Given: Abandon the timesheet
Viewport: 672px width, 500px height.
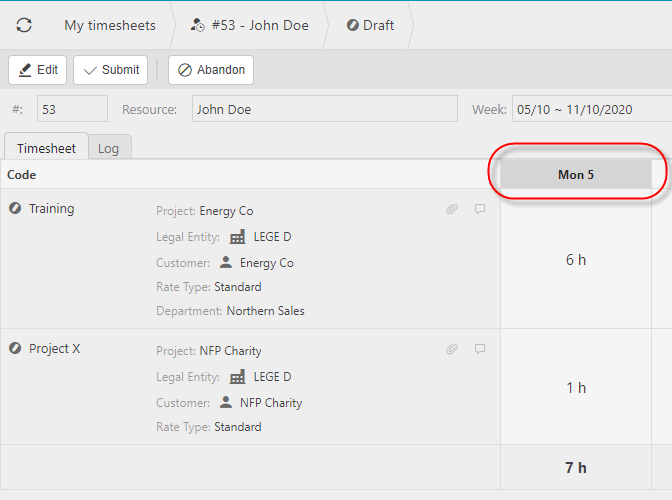Looking at the screenshot, I should (211, 70).
